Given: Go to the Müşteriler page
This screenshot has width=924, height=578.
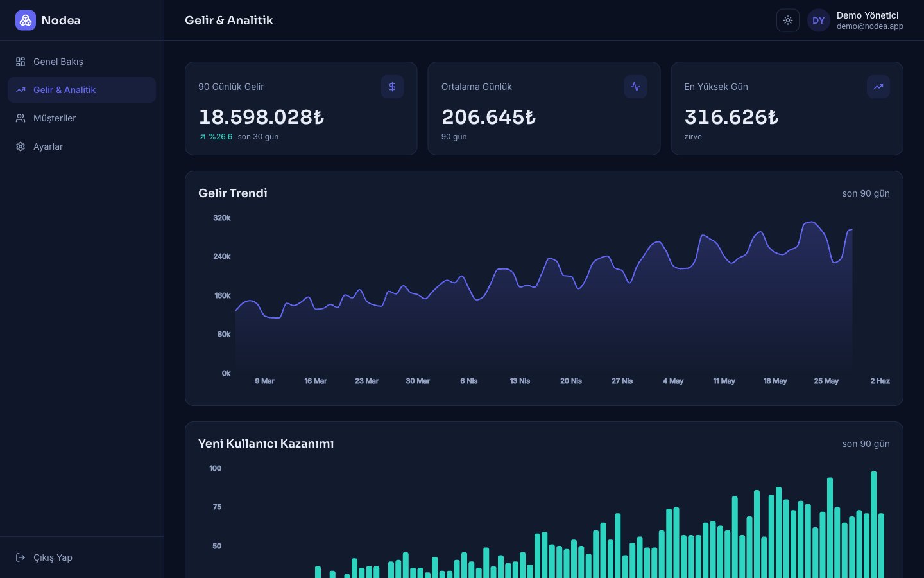Looking at the screenshot, I should pos(81,118).
